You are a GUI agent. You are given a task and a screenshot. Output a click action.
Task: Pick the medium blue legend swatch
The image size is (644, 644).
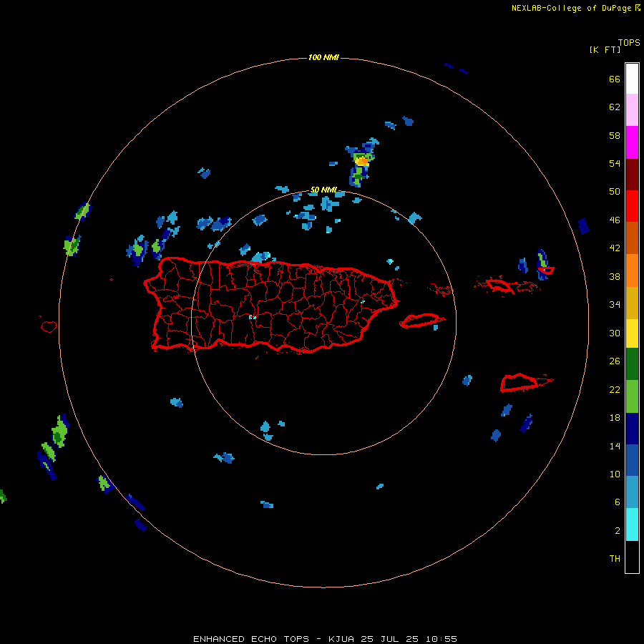[632, 460]
